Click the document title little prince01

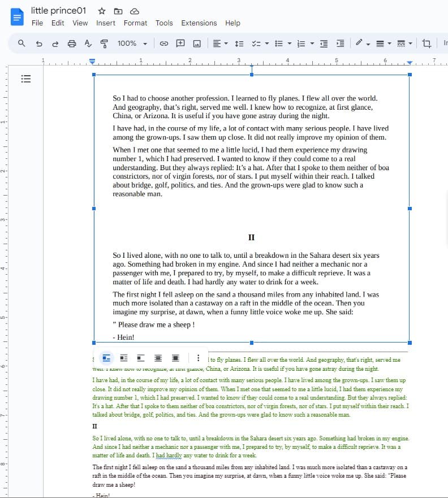click(58, 11)
